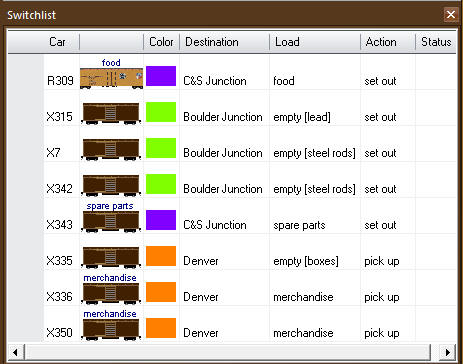Select the X315 boxcar icon
The height and width of the screenshot is (364, 463).
(111, 114)
